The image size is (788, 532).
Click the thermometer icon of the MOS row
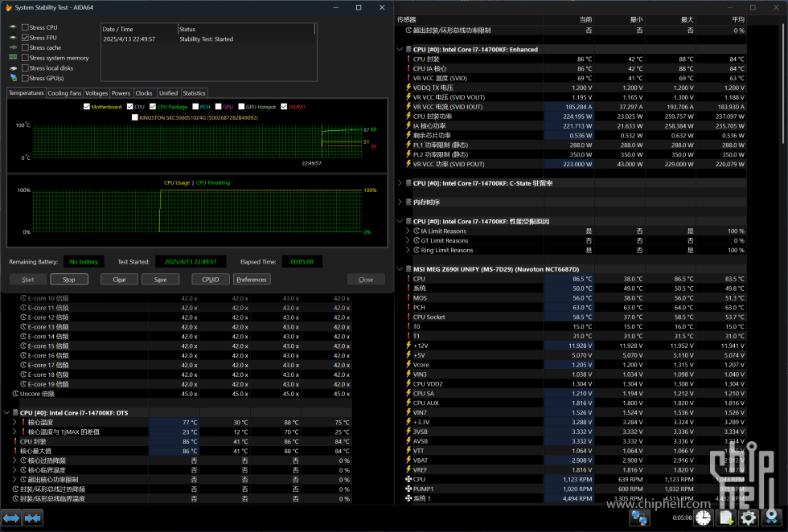[408, 298]
